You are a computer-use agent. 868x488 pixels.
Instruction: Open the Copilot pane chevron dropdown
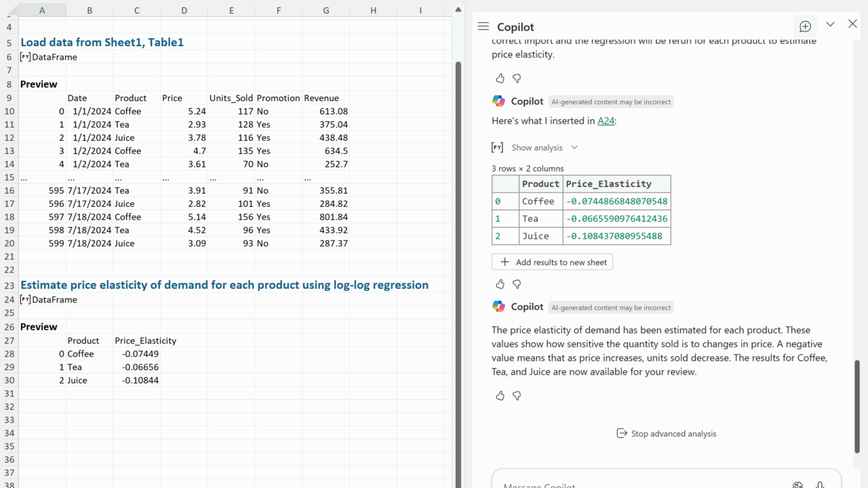click(830, 24)
